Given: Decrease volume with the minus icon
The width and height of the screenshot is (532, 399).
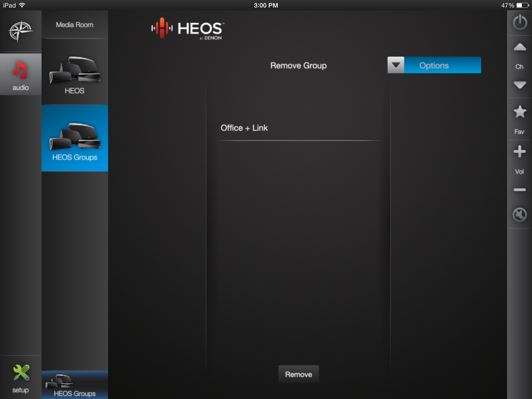Looking at the screenshot, I should point(520,190).
